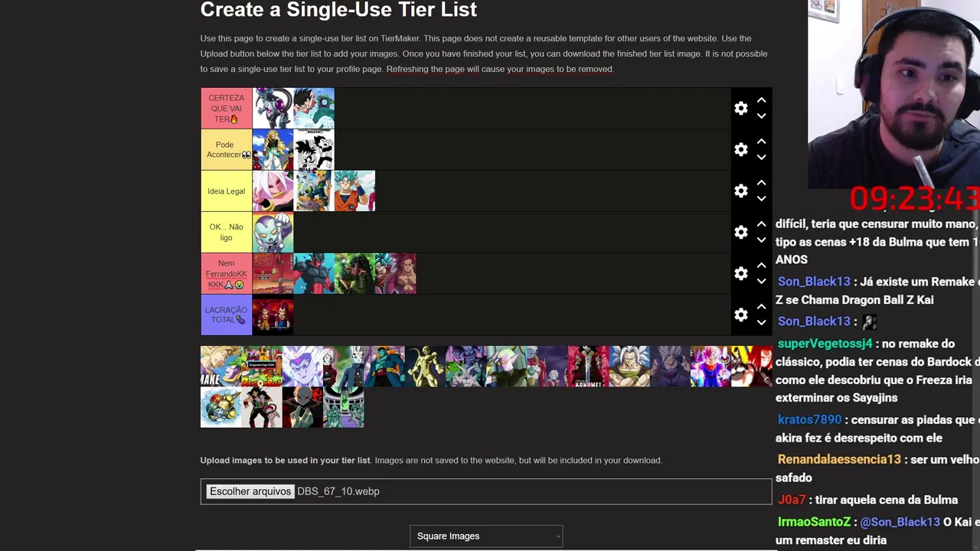Pick the unranked red sword KAKUMEI image
980x551 pixels.
pyautogui.click(x=588, y=367)
